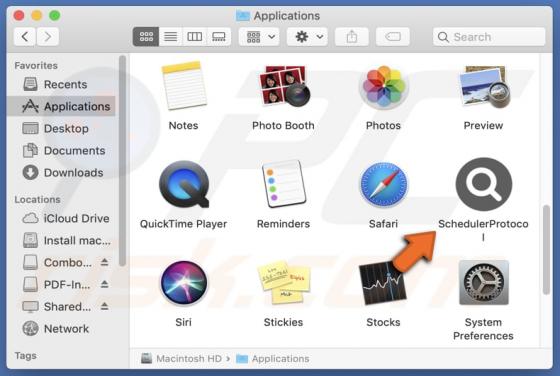
Task: Click the Favorites section header
Action: (x=36, y=65)
